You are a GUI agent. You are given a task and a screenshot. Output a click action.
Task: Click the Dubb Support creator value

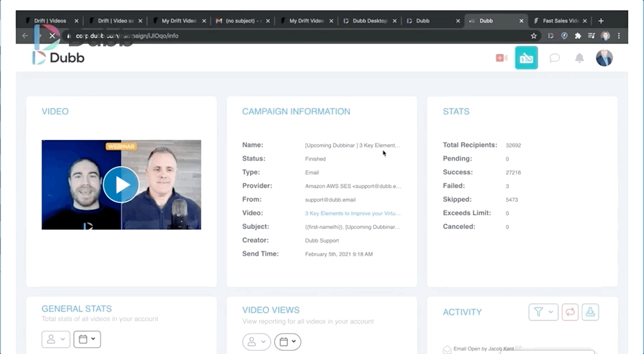[x=321, y=241]
